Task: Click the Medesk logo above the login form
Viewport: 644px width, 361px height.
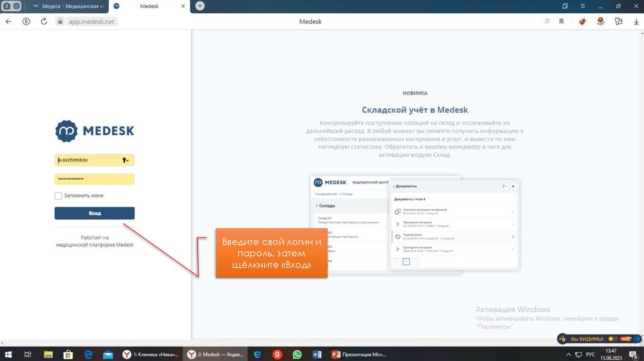Action: (x=94, y=131)
